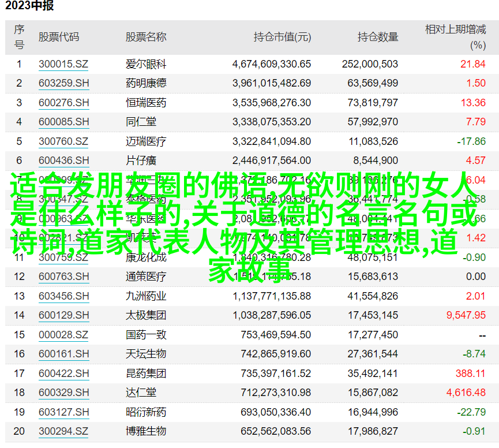Screen dimensions: 499x448
Task: Click holding quantity 252,000,503
Action: [370, 64]
